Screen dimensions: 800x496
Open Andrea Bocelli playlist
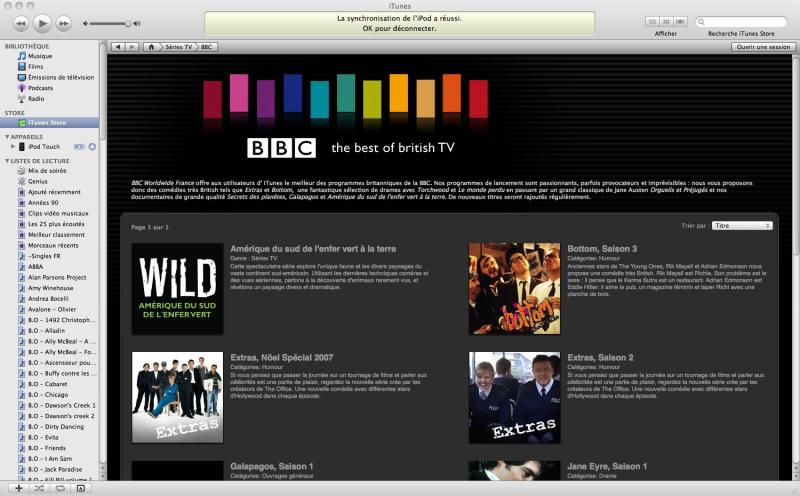coord(48,299)
